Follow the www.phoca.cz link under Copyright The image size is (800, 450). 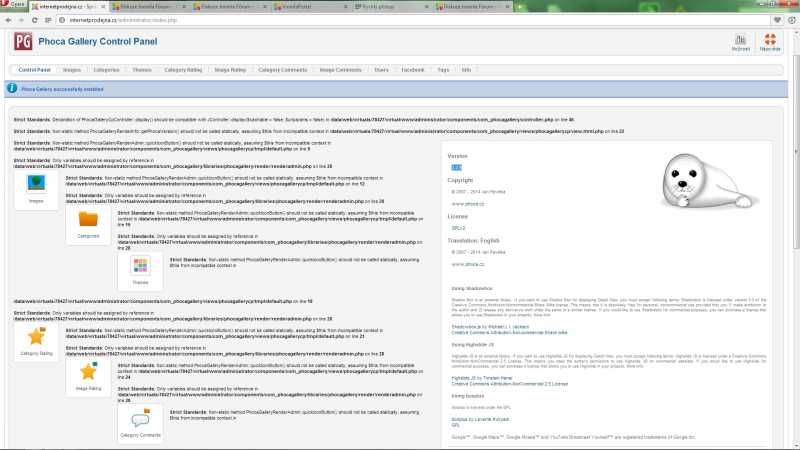(463, 203)
